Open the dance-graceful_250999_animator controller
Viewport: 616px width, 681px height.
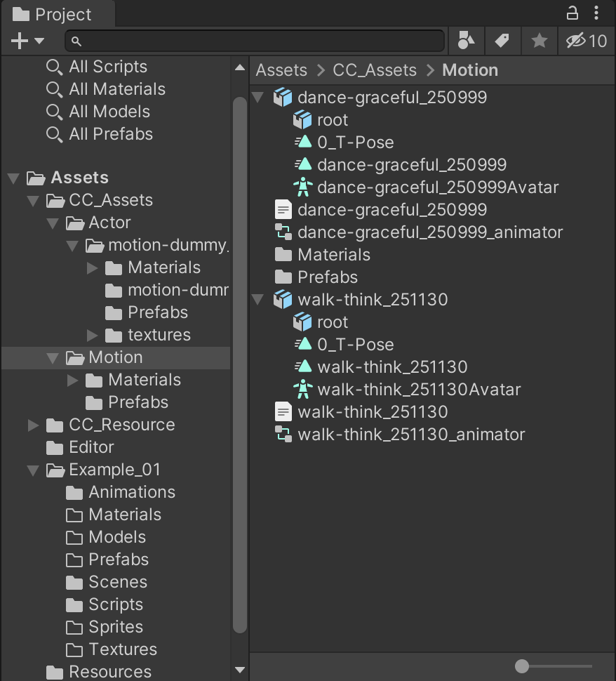click(429, 232)
